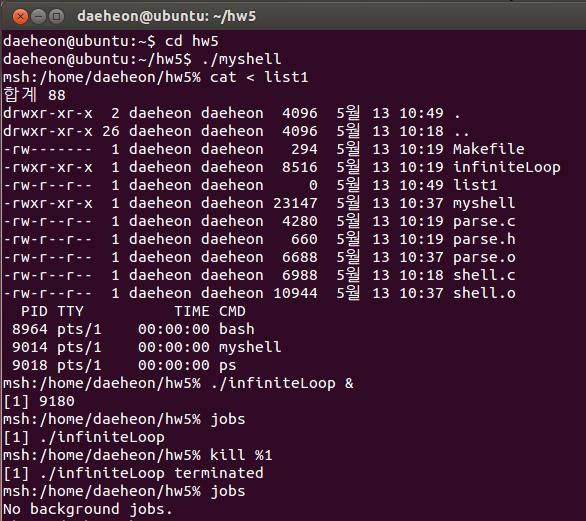
Task: Click the 'ps' process name
Action: [x=228, y=366]
